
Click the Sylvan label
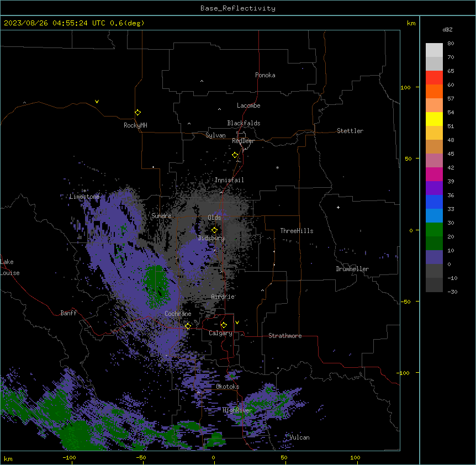[215, 135]
